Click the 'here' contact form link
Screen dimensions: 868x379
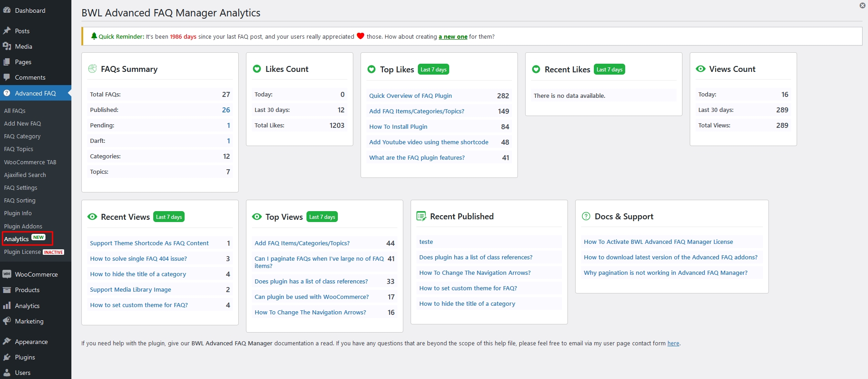pyautogui.click(x=673, y=344)
